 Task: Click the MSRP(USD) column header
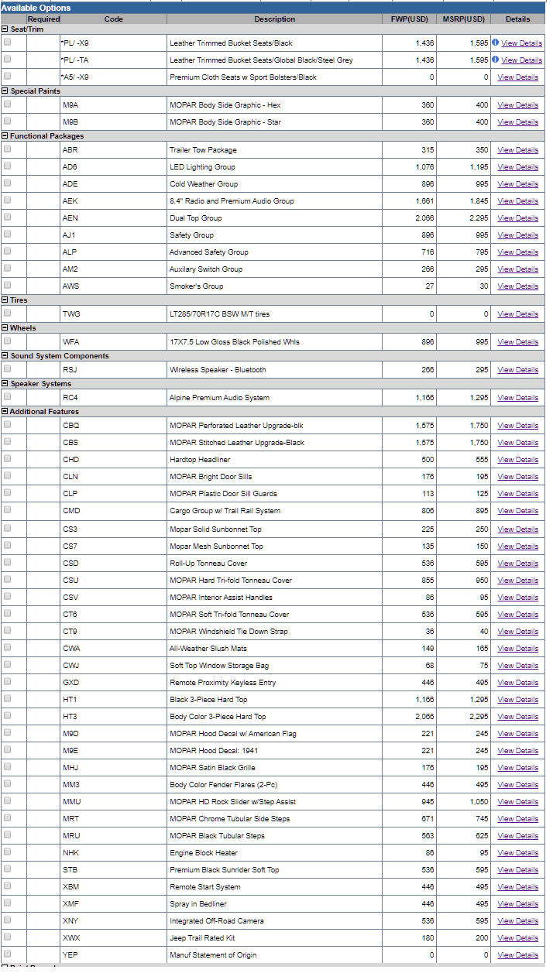click(464, 19)
